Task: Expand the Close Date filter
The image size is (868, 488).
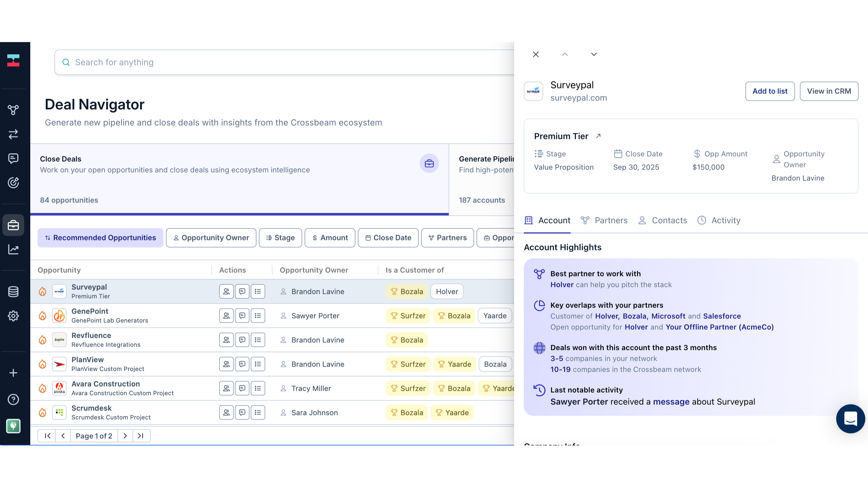Action: point(388,238)
